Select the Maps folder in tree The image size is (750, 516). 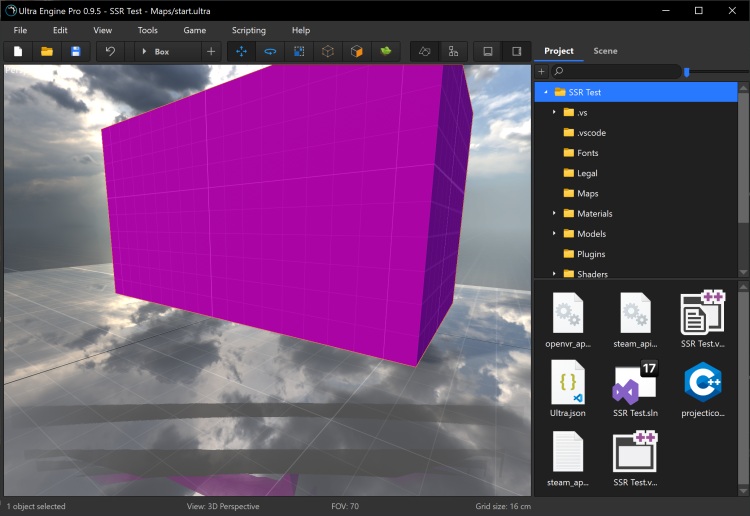click(587, 193)
